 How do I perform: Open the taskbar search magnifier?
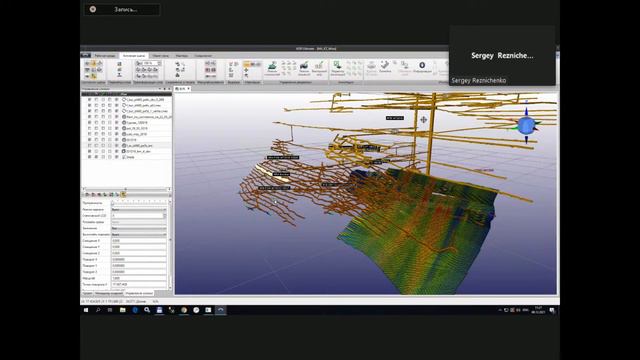pyautogui.click(x=98, y=310)
